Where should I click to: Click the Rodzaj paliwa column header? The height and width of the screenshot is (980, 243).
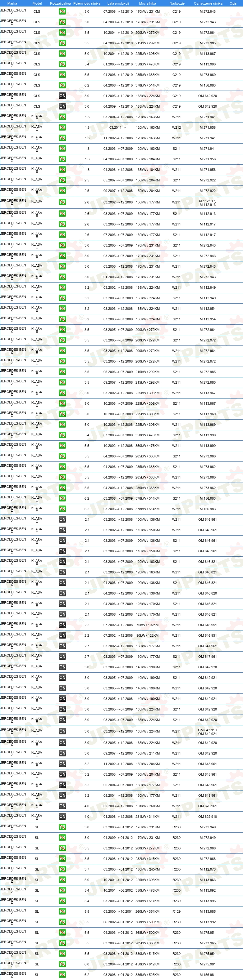60,3
